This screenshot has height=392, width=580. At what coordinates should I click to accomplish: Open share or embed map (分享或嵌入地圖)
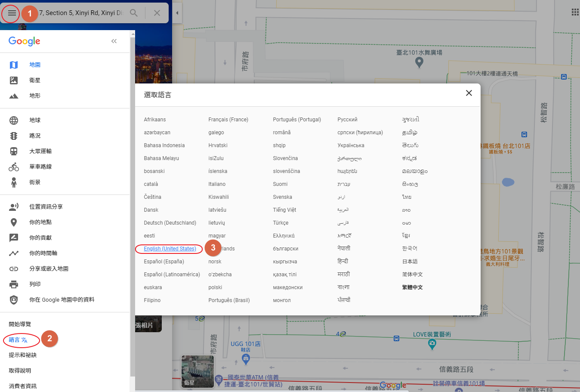(x=49, y=269)
